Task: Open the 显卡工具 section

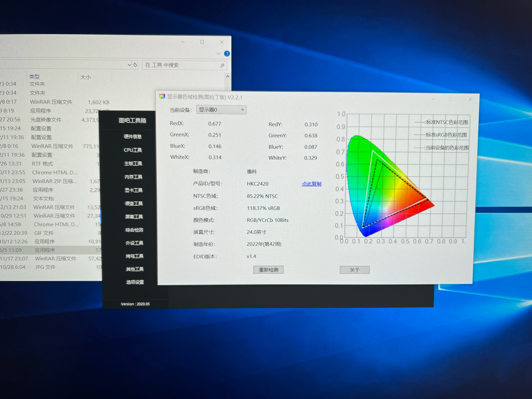Action: (x=133, y=190)
